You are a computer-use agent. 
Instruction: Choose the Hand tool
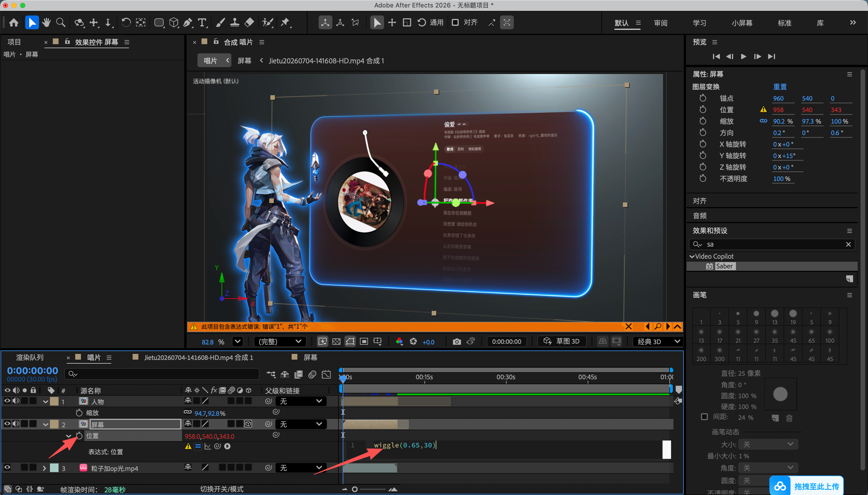click(46, 23)
